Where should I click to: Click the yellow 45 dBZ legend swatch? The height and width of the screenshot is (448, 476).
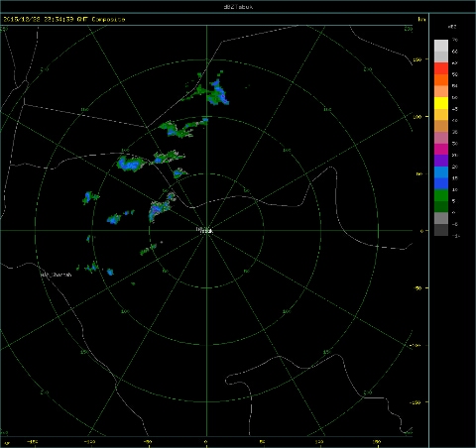tap(441, 103)
